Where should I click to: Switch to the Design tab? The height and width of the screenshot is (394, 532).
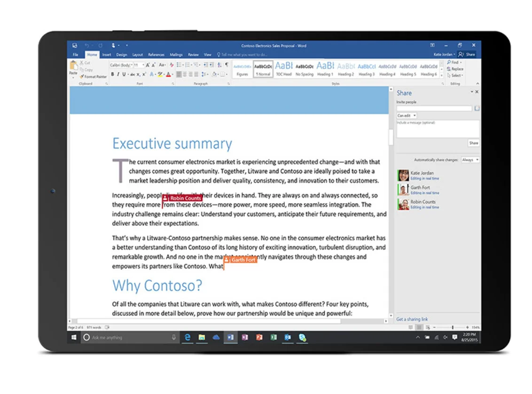click(121, 55)
